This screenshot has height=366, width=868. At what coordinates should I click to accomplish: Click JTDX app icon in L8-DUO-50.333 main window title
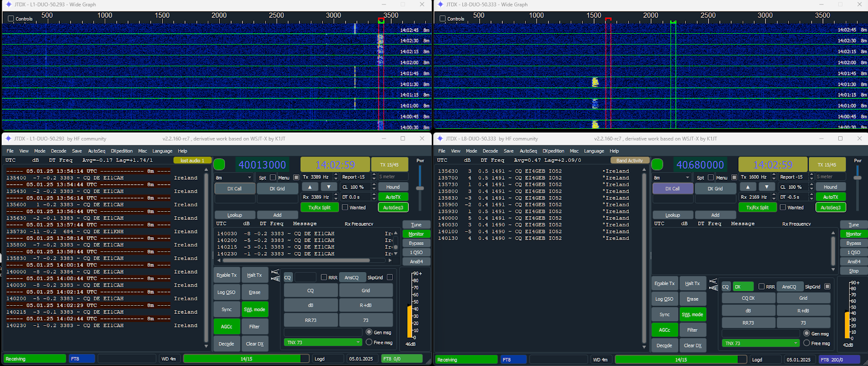point(440,138)
